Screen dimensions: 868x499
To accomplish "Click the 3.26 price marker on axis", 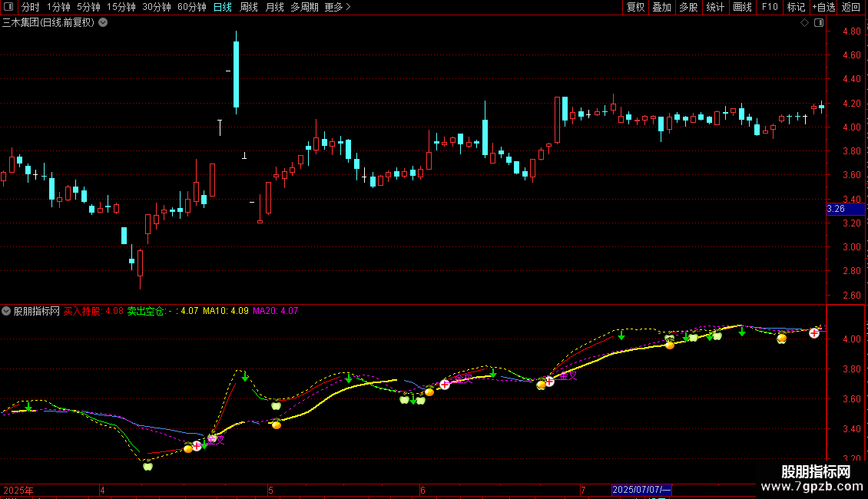I will 845,209.
